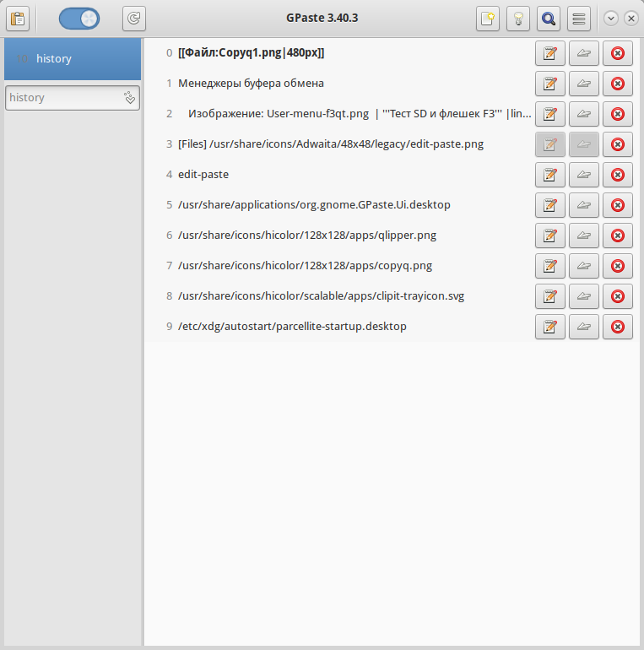Image resolution: width=644 pixels, height=650 pixels.
Task: Upload the clipit-trayicon.svg item
Action: click(584, 296)
